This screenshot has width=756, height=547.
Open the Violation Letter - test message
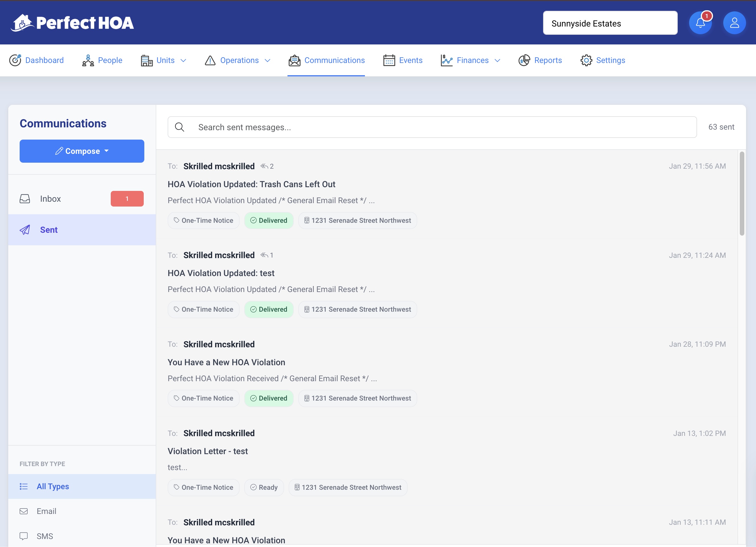tap(208, 451)
